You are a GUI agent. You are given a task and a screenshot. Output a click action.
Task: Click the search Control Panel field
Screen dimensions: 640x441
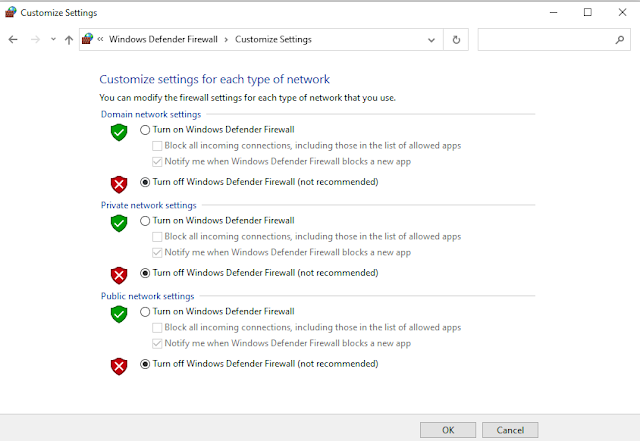coord(554,40)
